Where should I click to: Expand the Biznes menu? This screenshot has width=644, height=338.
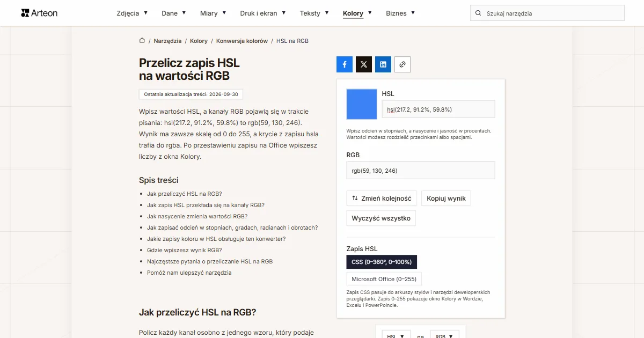(400, 13)
